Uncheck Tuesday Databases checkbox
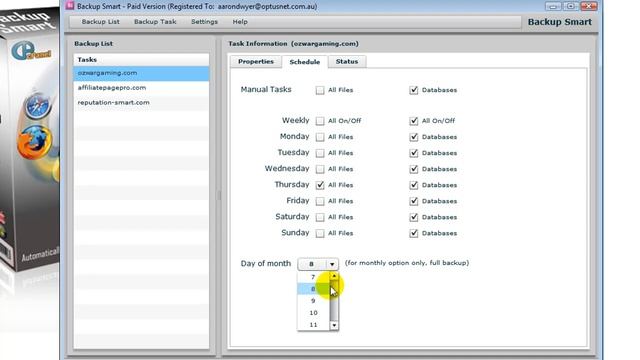Viewport: 640px width, 360px height. coord(414,153)
